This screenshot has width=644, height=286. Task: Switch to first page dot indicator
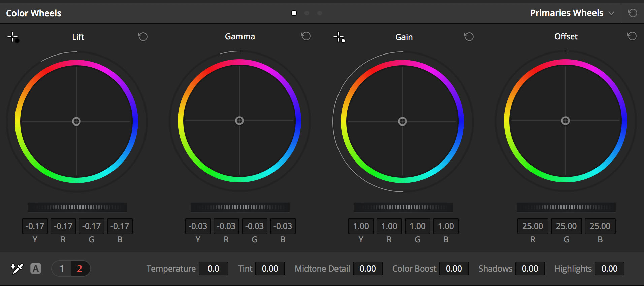point(294,13)
